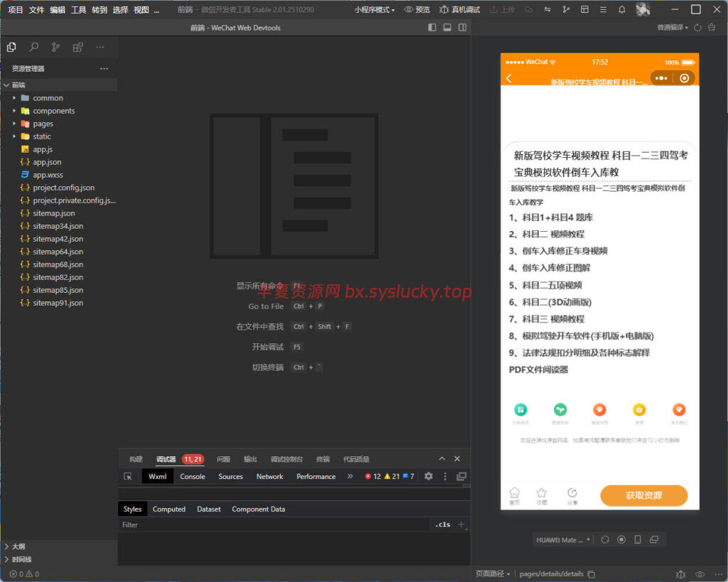The image size is (728, 582).
Task: Open the HUAWEI Mate device dropdown
Action: click(x=563, y=540)
